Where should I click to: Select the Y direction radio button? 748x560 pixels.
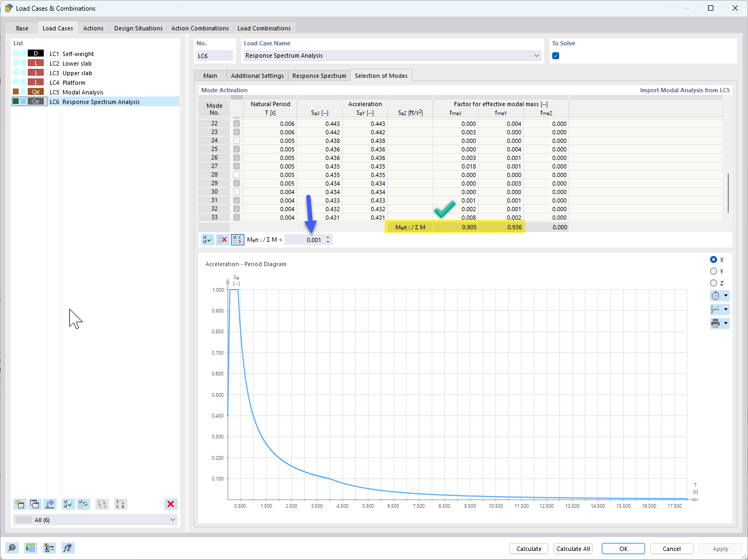coord(713,271)
